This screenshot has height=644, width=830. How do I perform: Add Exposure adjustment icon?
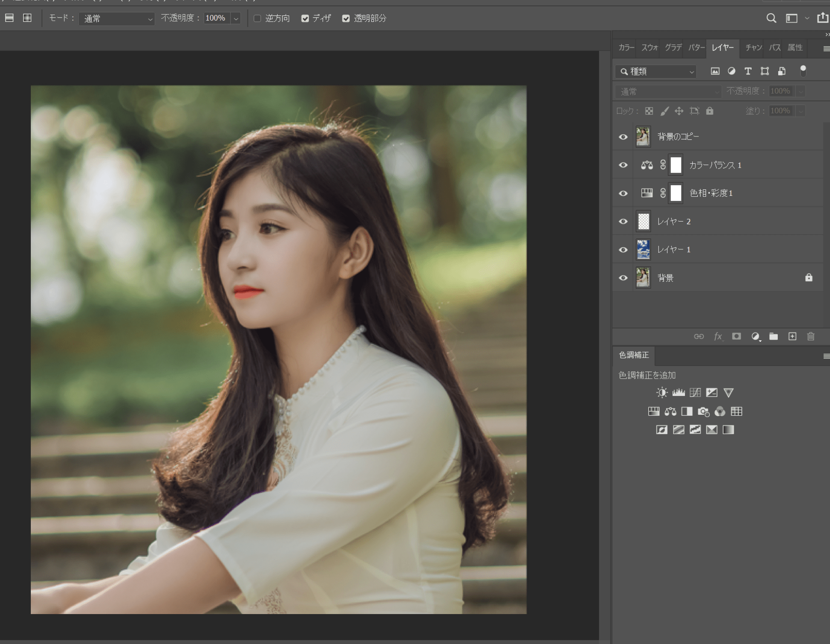pos(711,393)
